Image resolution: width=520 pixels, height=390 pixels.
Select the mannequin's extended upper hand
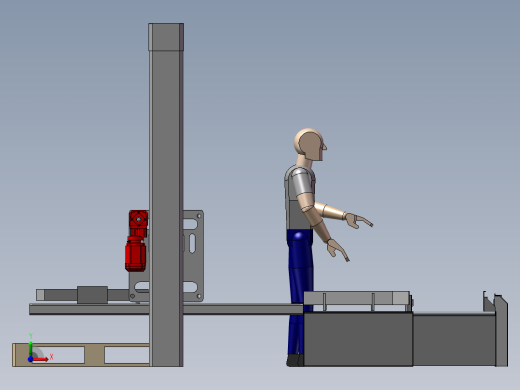pos(359,221)
